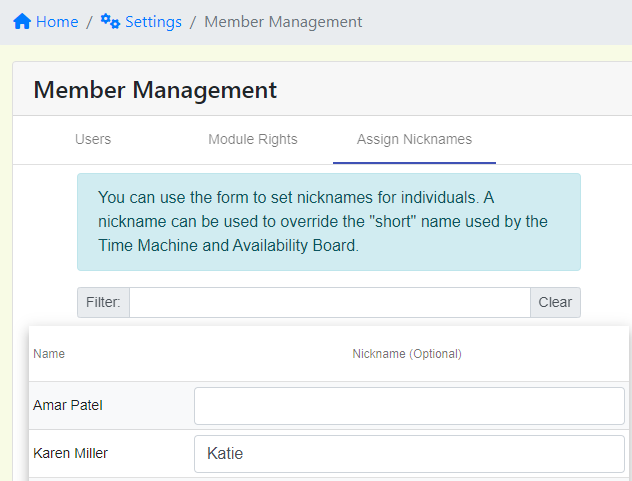Select the Karen Miller name cell
Viewport: 632px width, 481px height.
point(71,453)
